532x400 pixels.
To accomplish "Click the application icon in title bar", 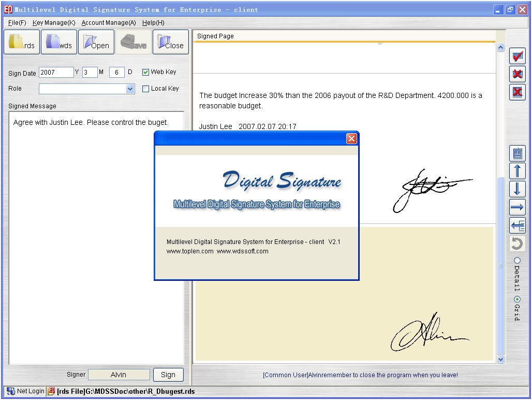I will coord(8,9).
